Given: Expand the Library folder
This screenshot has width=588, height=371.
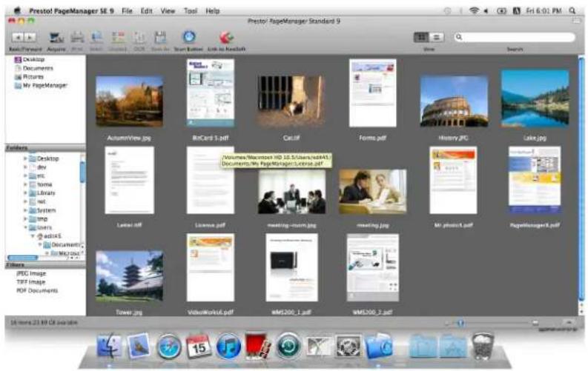Looking at the screenshot, I should [25, 193].
